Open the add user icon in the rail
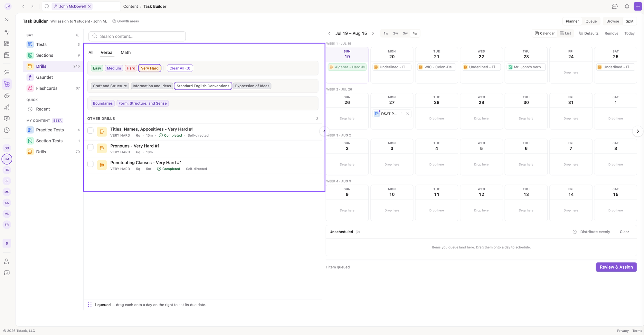Image resolution: width=644 pixels, height=335 pixels. pos(7,261)
